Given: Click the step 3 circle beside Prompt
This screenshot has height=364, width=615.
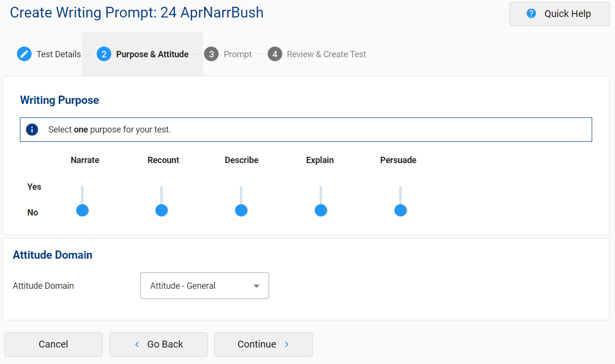Looking at the screenshot, I should pyautogui.click(x=211, y=54).
